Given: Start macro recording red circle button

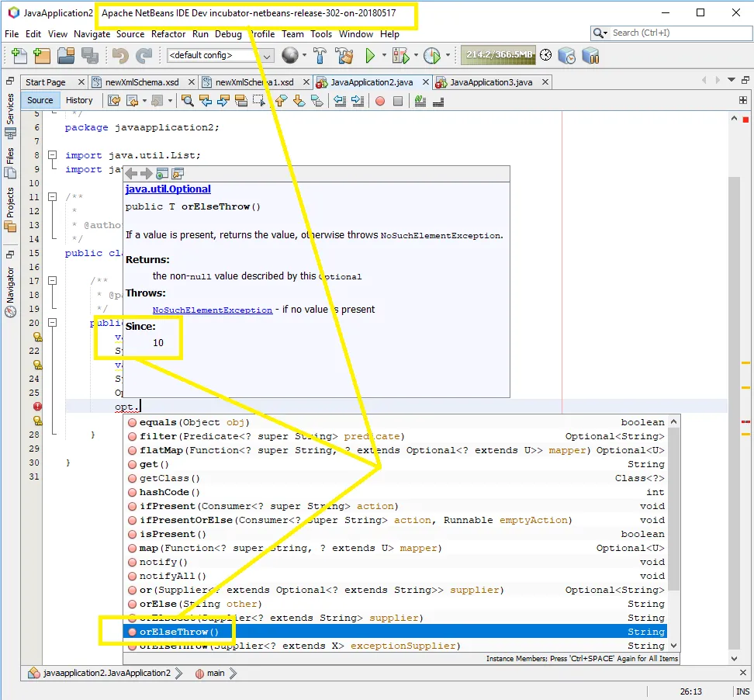Looking at the screenshot, I should point(379,100).
